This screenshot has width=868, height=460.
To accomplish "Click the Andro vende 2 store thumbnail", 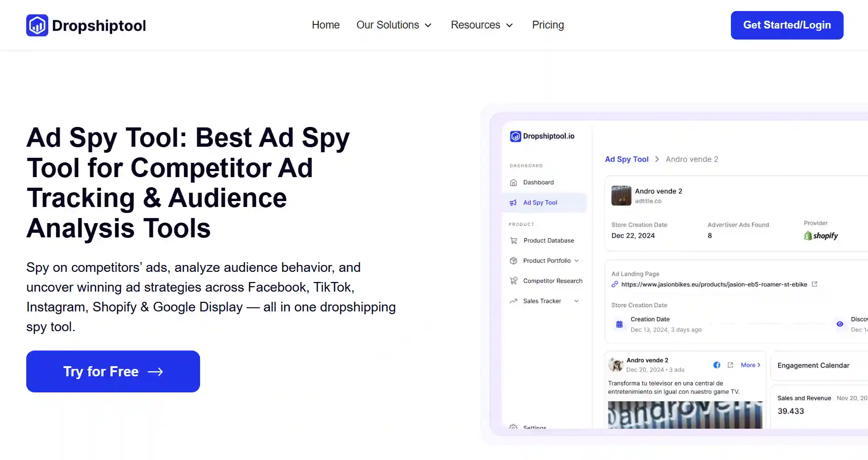I will pos(621,195).
